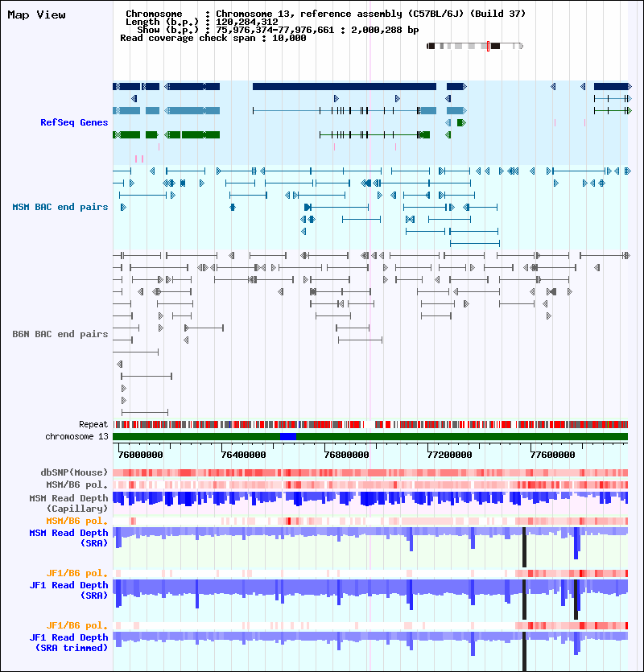The width and height of the screenshot is (644, 672).
Task: Click the red marker on chromosome ideogram
Action: [x=488, y=46]
